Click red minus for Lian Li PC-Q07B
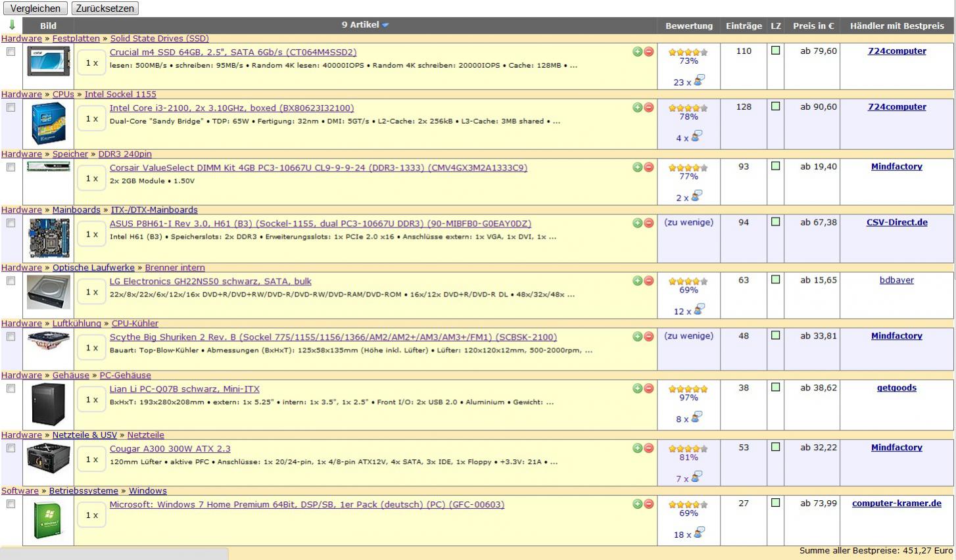The height and width of the screenshot is (560, 956). pos(648,389)
